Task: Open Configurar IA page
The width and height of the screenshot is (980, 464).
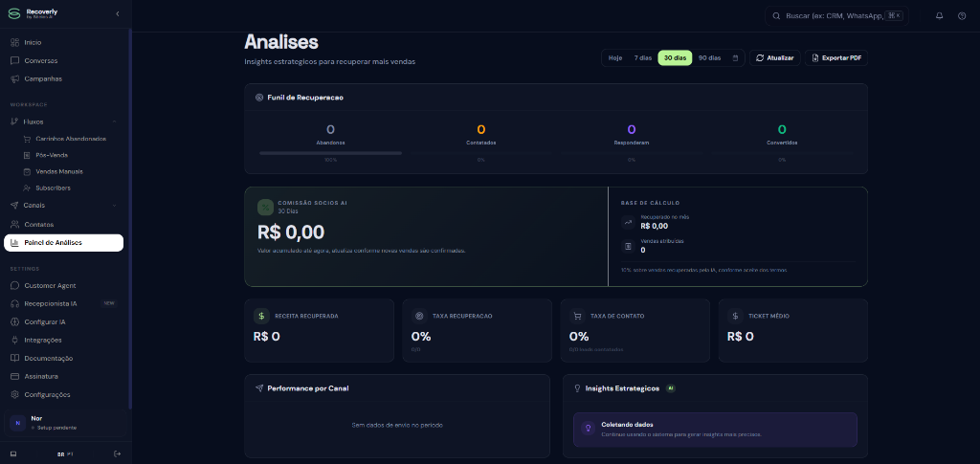Action: (64, 322)
